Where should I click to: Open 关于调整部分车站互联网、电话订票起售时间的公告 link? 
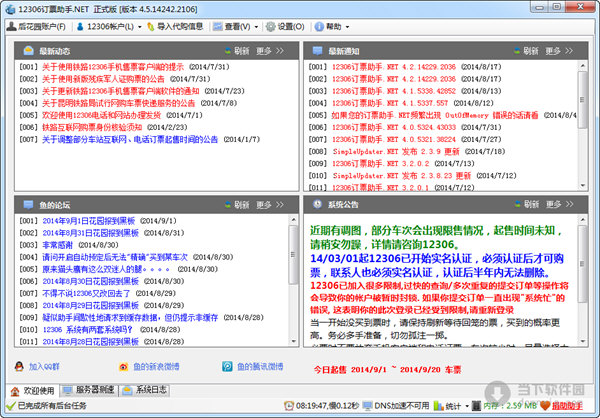[x=130, y=139]
